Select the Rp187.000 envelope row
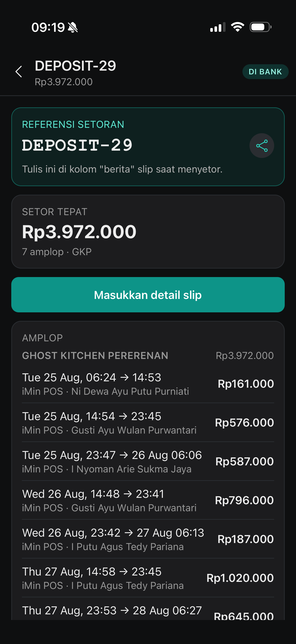Screen dimensions: 296x644 [x=148, y=539]
